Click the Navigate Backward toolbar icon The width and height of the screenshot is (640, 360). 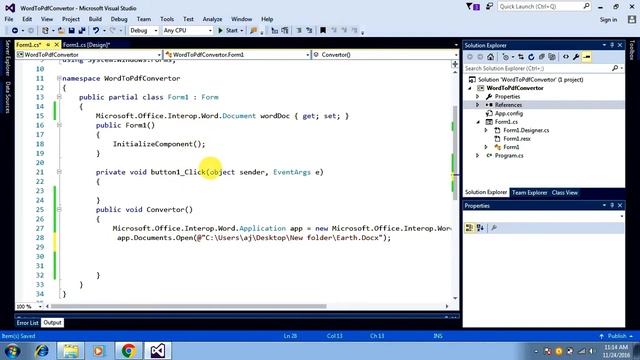click(15, 31)
